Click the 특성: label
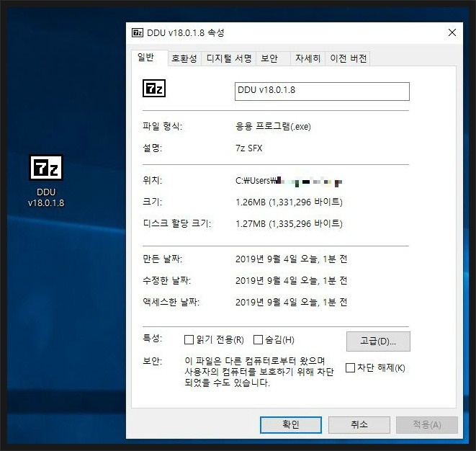Screen dimensions: 476x451 coord(153,338)
